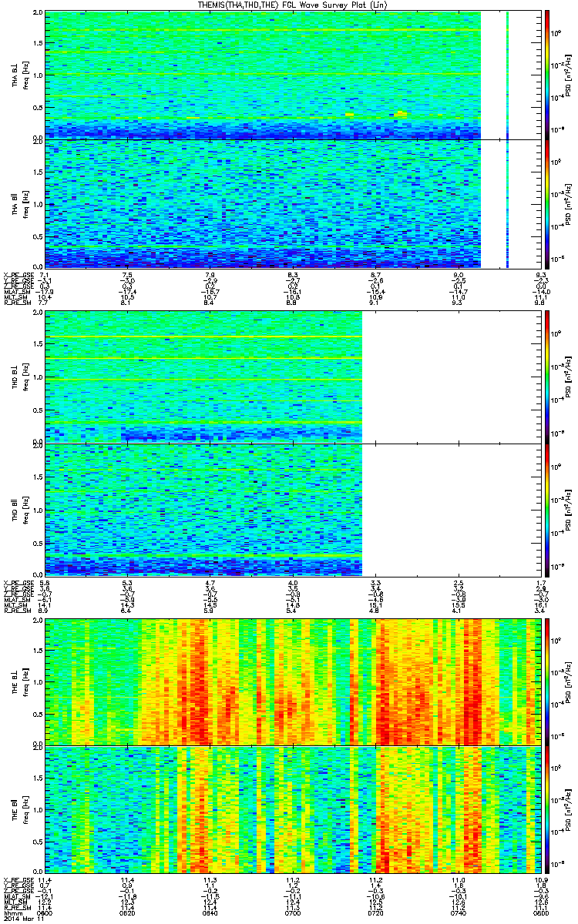
Task: Click the 'THD Bll freq [Hz]' axis label
Action: click(x=18, y=510)
